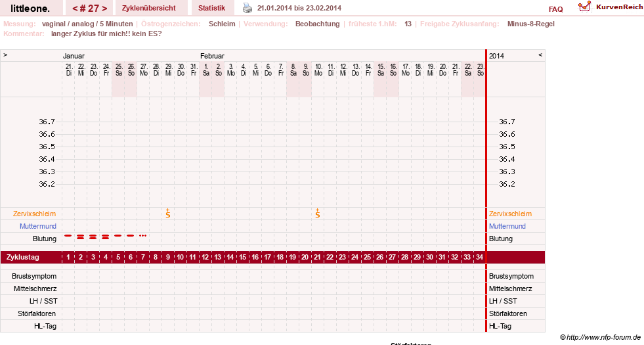The image size is (644, 345).
Task: Click the right-side Muttermund label
Action: pyautogui.click(x=507, y=226)
